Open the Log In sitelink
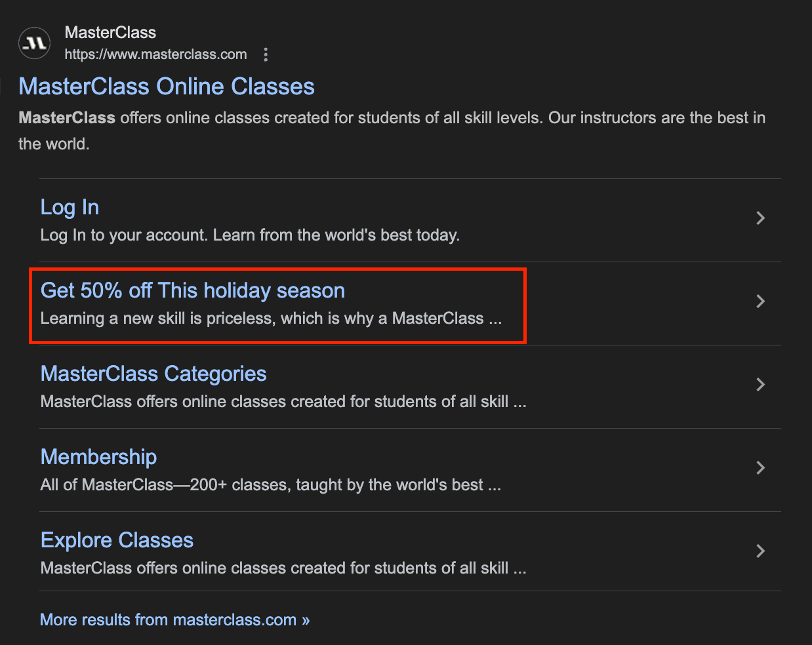Viewport: 812px width, 645px height. coord(70,208)
